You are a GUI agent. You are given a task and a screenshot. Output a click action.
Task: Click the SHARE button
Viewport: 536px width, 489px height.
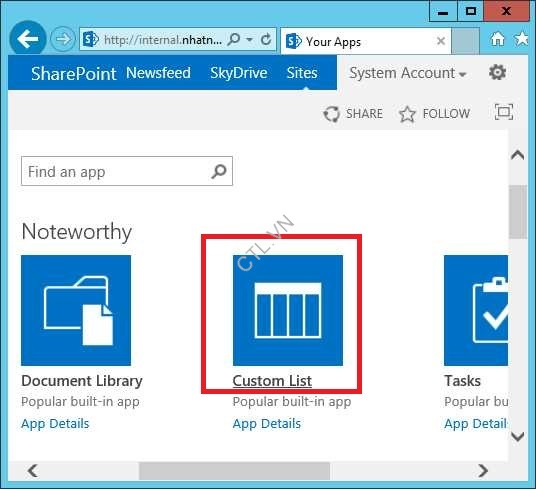(353, 113)
